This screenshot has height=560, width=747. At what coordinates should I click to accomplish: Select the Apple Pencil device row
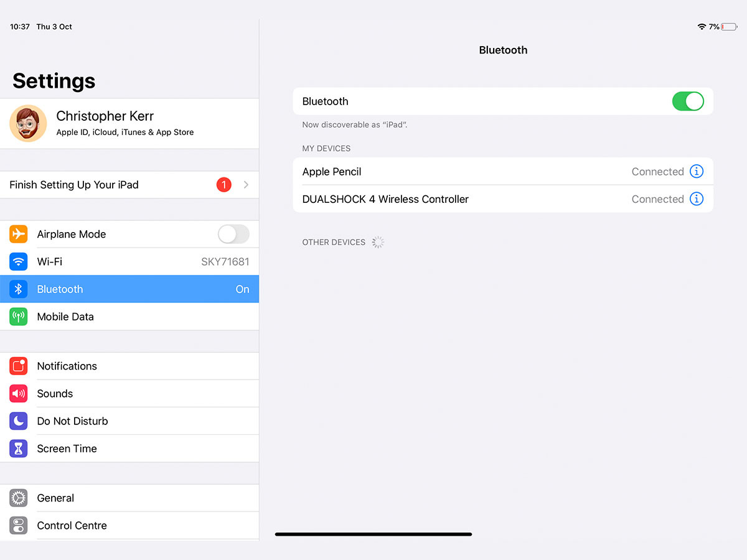click(503, 171)
